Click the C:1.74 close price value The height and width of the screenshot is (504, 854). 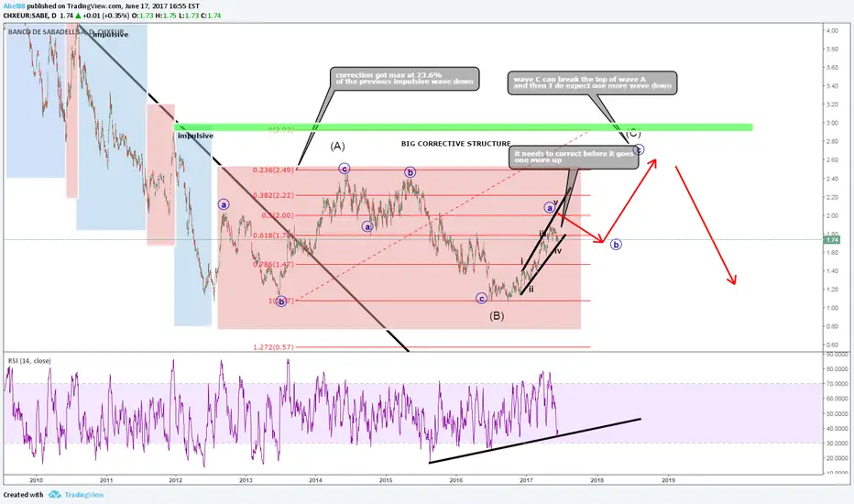coord(212,16)
